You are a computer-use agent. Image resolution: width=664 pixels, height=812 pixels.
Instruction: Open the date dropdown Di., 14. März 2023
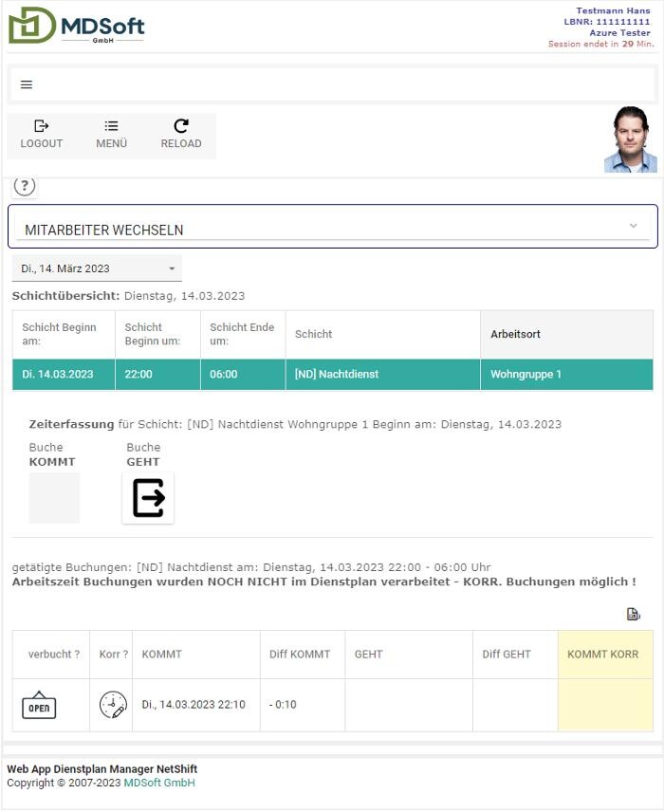[97, 268]
